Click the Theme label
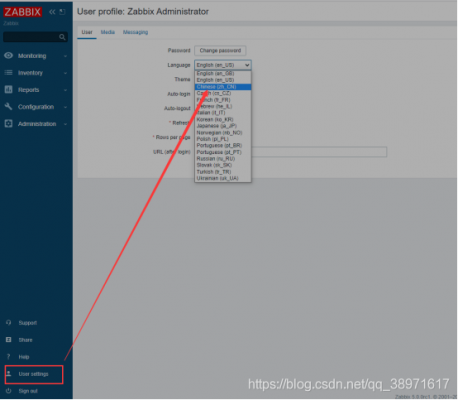 (x=182, y=79)
